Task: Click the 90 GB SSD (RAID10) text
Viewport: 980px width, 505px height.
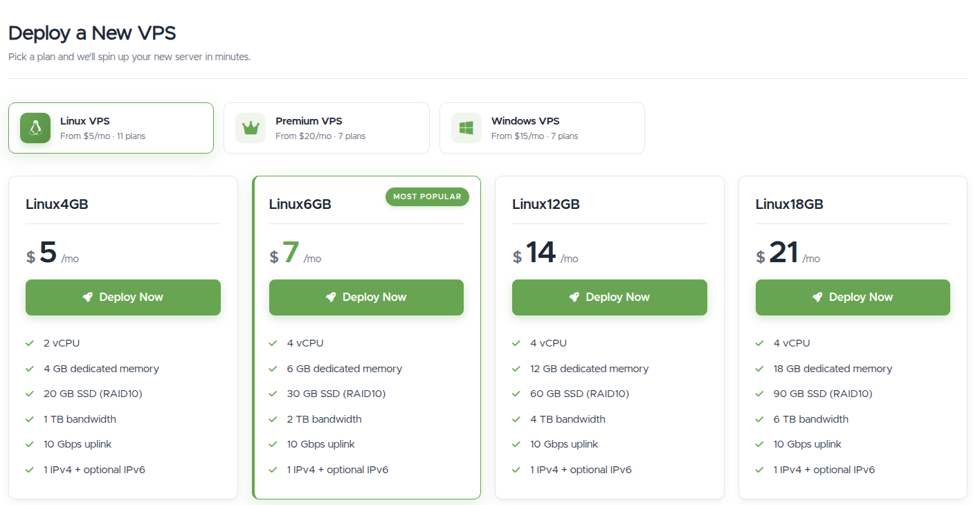Action: [x=823, y=394]
